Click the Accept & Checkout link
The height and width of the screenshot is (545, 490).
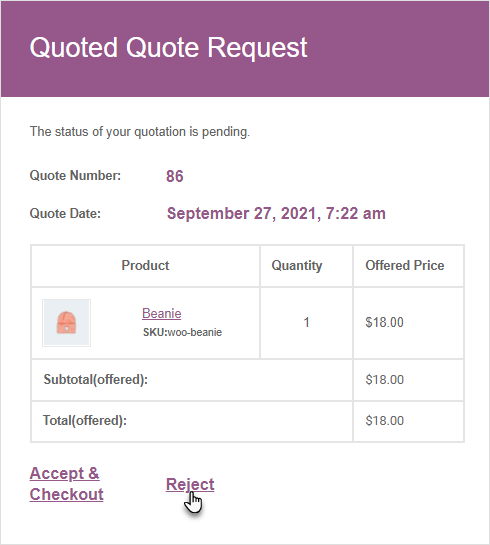click(66, 484)
